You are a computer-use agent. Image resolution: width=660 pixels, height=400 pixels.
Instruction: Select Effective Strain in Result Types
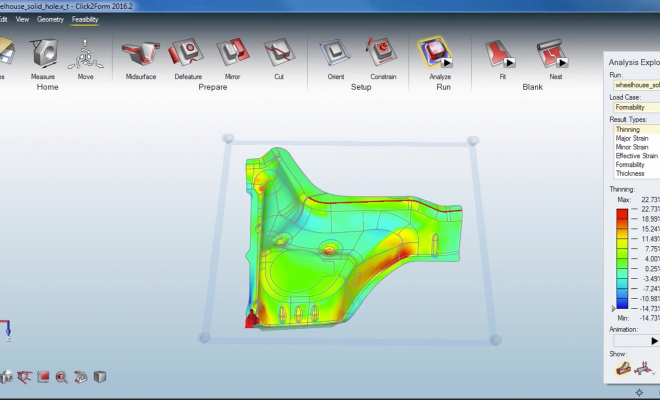coord(636,155)
